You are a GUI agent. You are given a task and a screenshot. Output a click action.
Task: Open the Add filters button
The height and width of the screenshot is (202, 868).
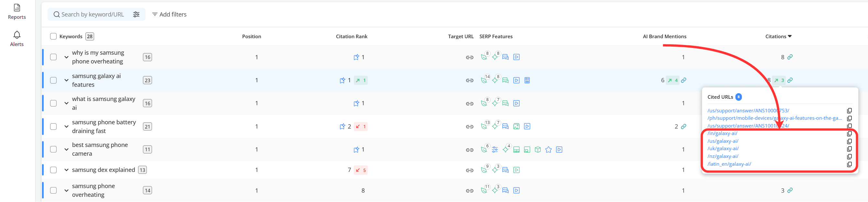(x=169, y=14)
